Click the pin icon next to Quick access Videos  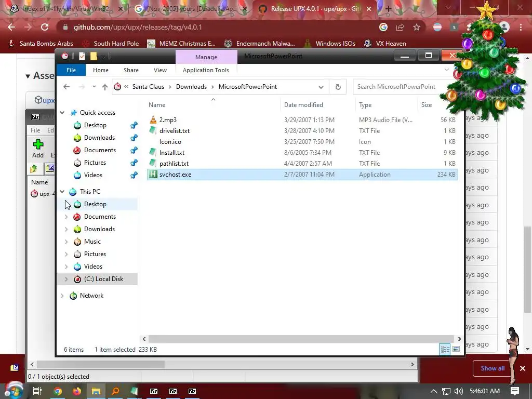tap(134, 175)
